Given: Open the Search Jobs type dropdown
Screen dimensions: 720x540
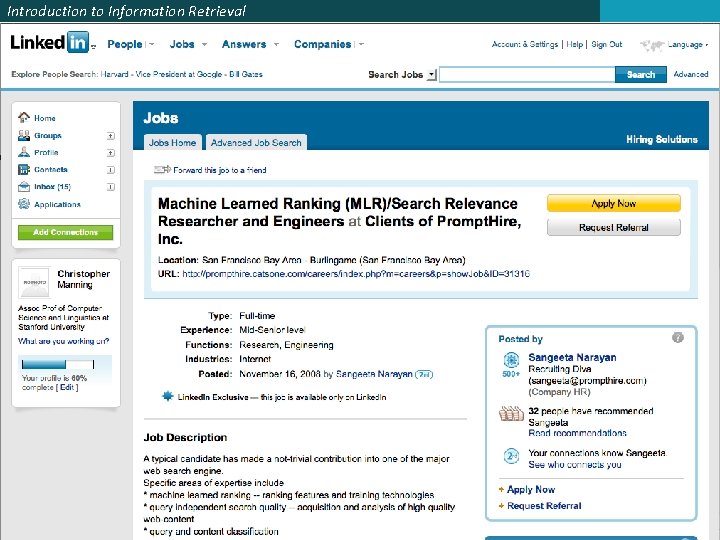Looking at the screenshot, I should 431,74.
